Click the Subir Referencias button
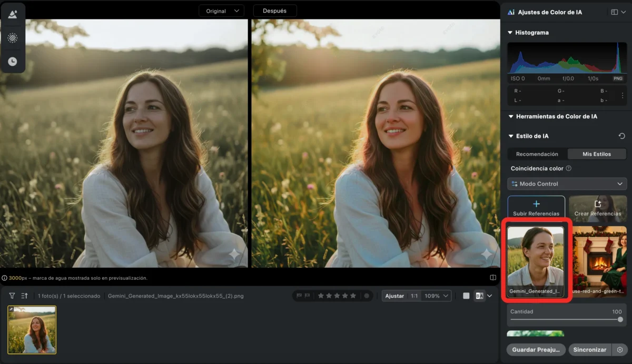The width and height of the screenshot is (632, 364). coord(536,208)
